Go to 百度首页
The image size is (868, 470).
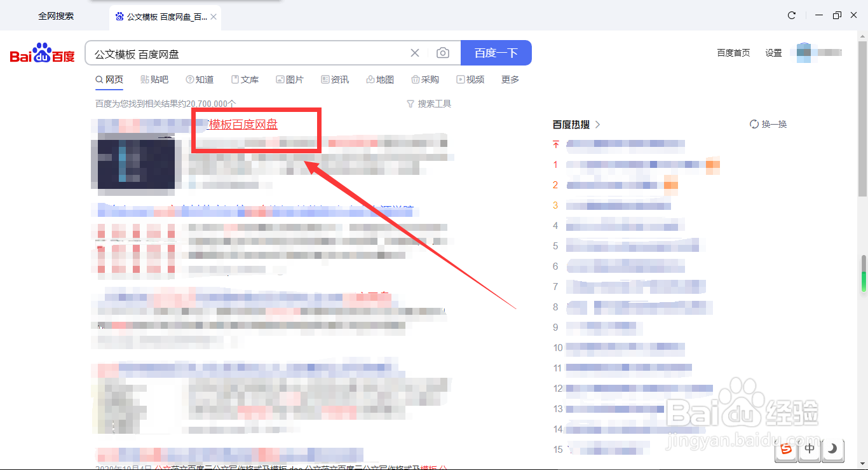tap(733, 53)
